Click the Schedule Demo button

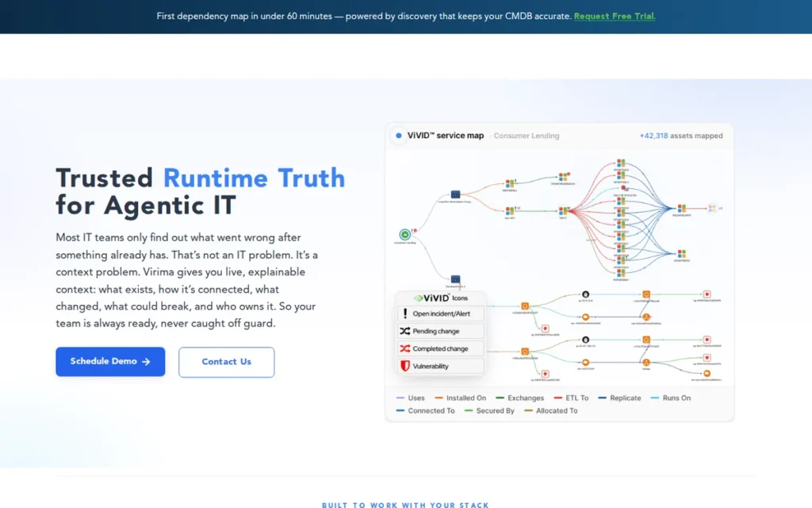pos(110,361)
